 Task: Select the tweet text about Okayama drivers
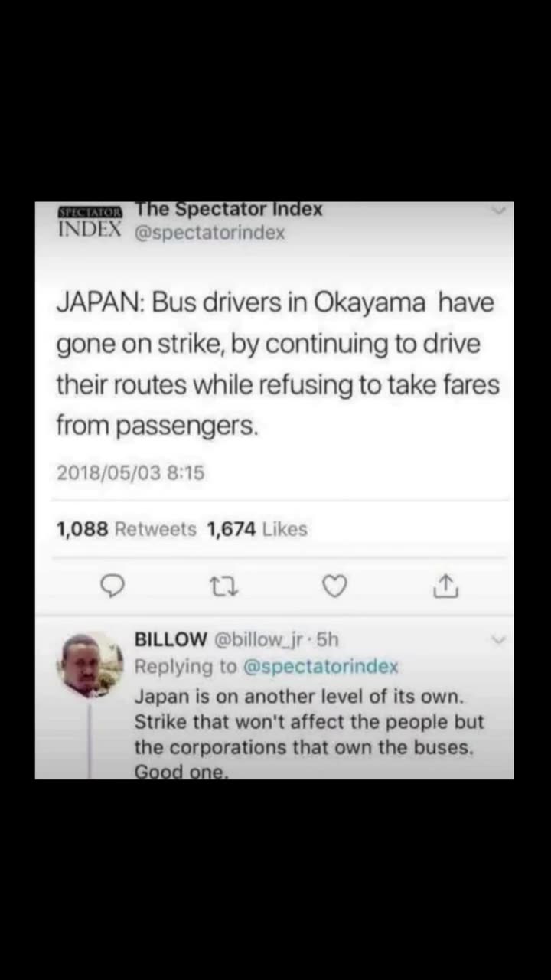[278, 364]
